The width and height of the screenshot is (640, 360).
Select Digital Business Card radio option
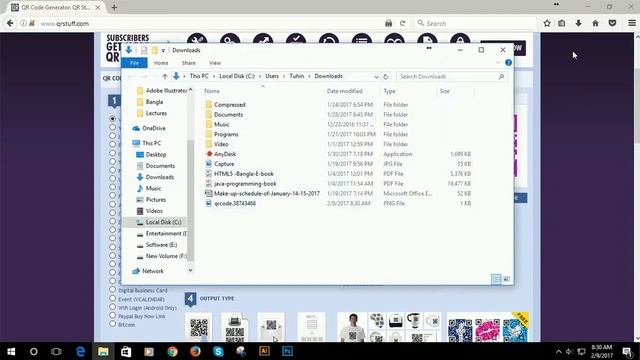[113, 290]
